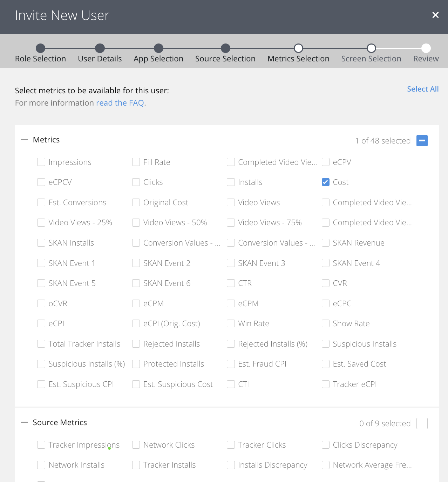Screen dimensions: 448x482
Task: Enable the Win Rate metric
Action: tap(231, 323)
